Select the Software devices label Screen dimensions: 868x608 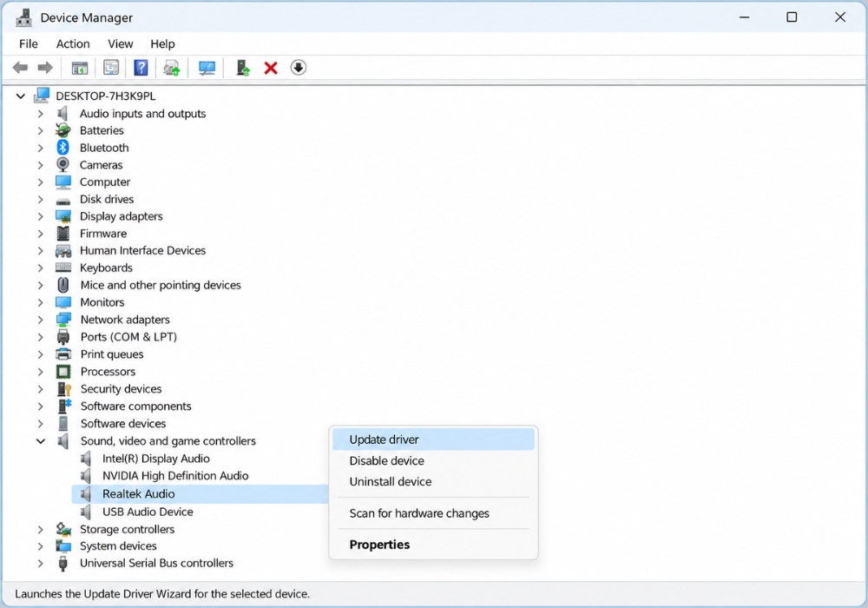point(123,424)
